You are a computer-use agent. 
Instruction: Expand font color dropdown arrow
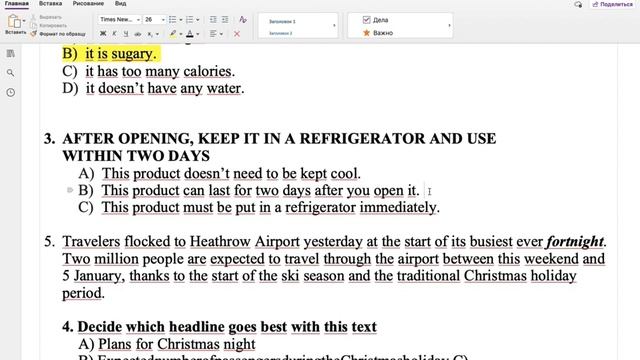pyautogui.click(x=198, y=34)
